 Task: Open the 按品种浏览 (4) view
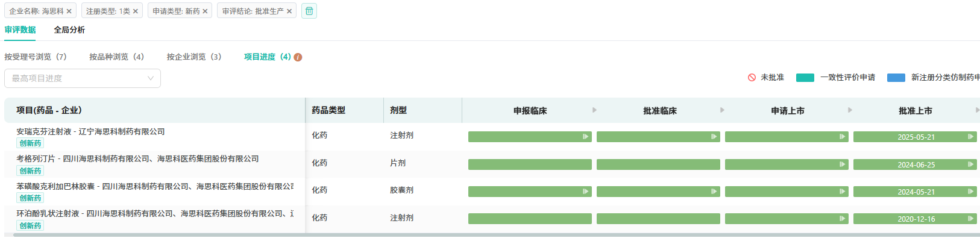pyautogui.click(x=117, y=57)
